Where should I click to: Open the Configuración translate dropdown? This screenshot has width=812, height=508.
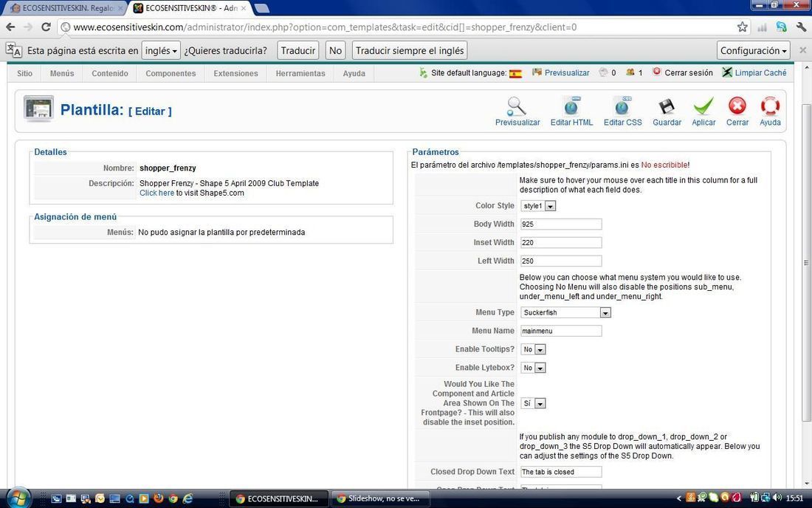tap(754, 50)
